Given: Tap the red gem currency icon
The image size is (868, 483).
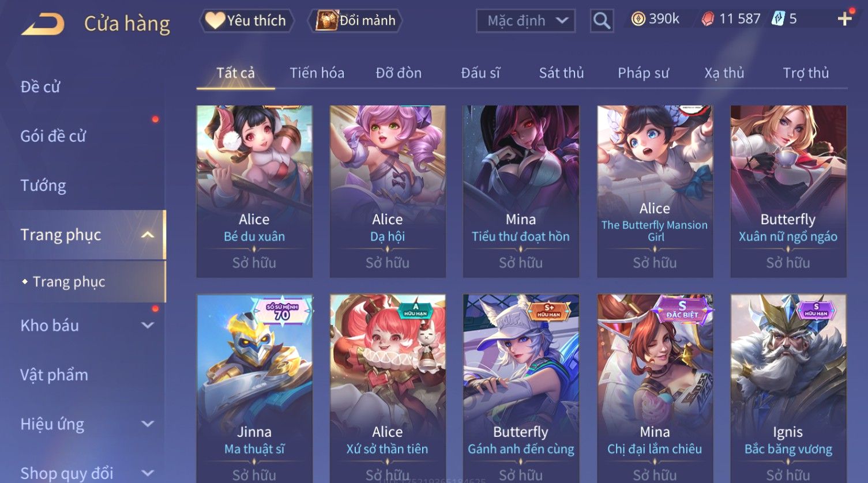Looking at the screenshot, I should click(x=708, y=19).
